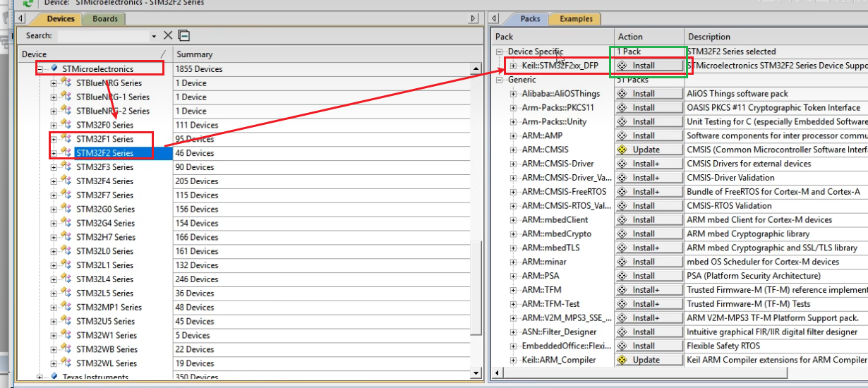
Task: Update the Keil::ARM_Compiler pack
Action: (x=649, y=360)
